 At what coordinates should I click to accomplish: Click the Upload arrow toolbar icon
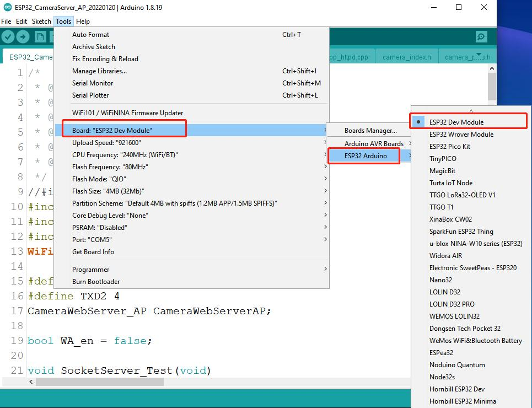click(x=23, y=36)
